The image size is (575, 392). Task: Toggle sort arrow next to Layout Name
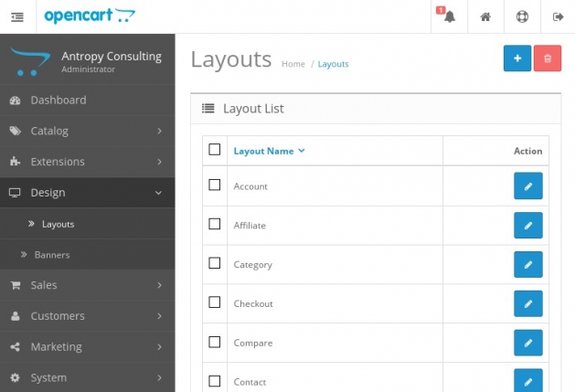click(x=302, y=151)
